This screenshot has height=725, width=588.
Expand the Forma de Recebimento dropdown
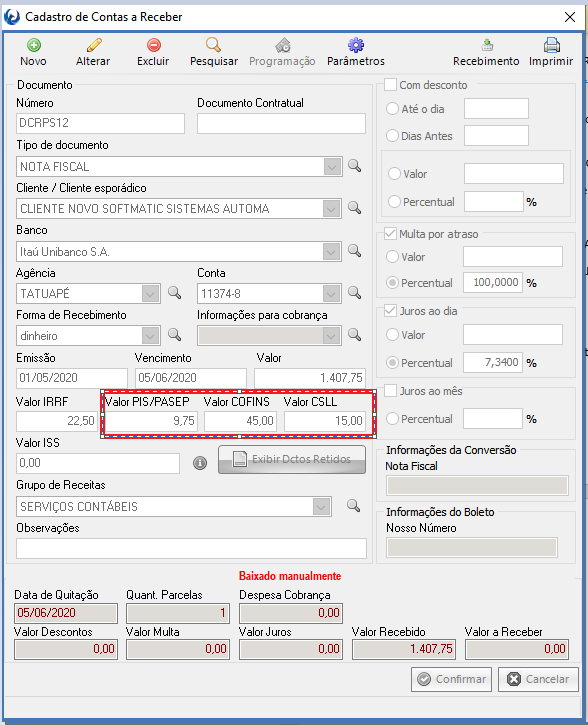point(150,336)
